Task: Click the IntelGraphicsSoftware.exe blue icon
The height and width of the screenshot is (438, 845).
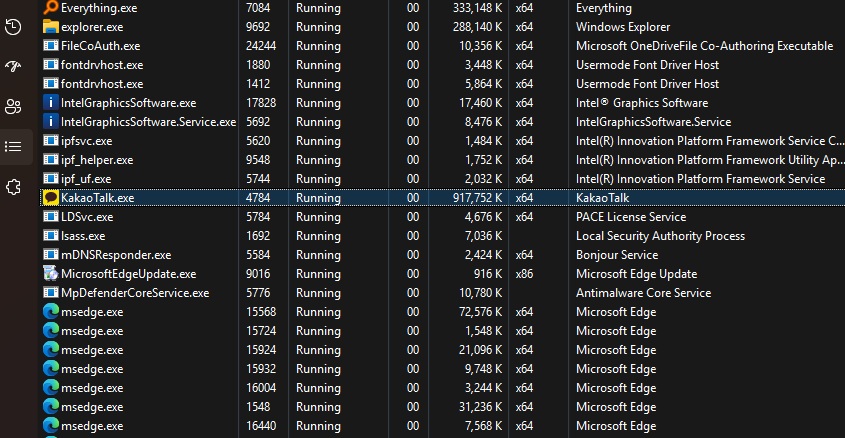Action: [x=51, y=103]
